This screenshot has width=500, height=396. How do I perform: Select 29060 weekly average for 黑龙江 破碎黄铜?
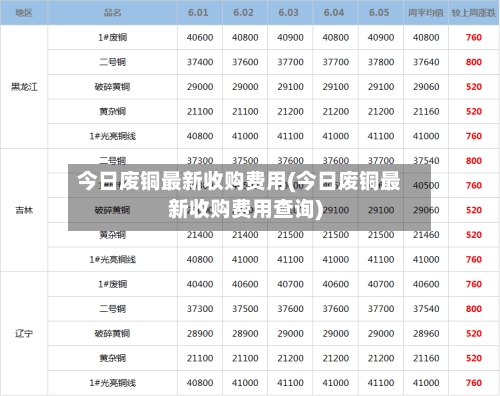[x=426, y=87]
